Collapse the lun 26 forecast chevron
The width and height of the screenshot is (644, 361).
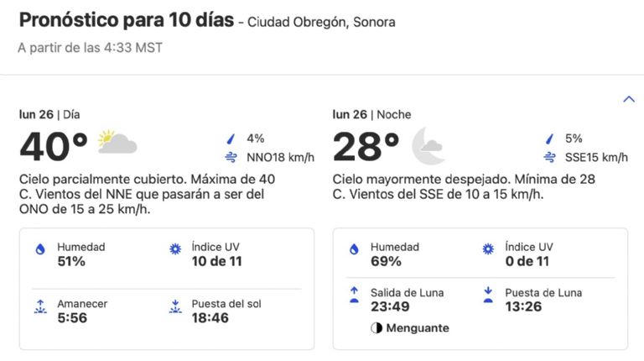coord(629,99)
